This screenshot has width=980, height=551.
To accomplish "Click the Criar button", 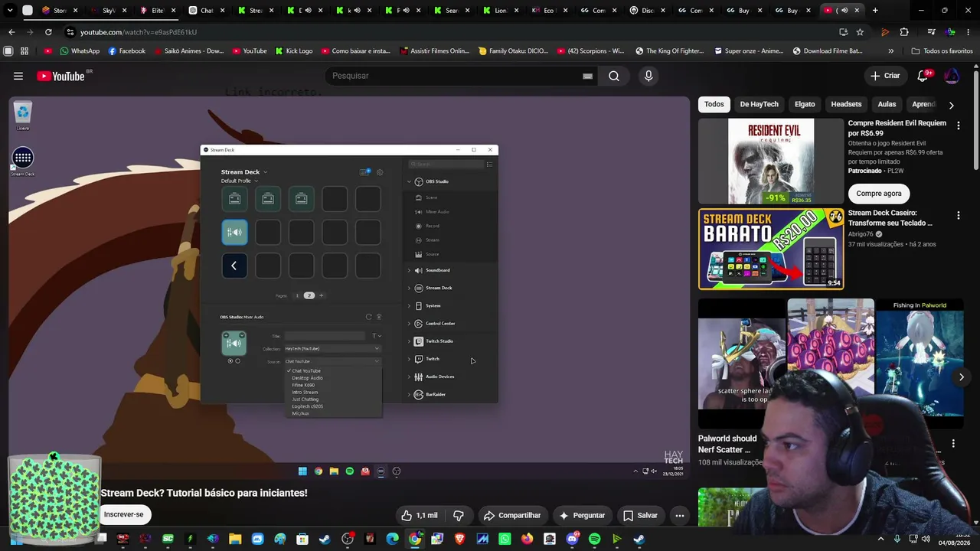I will point(885,76).
